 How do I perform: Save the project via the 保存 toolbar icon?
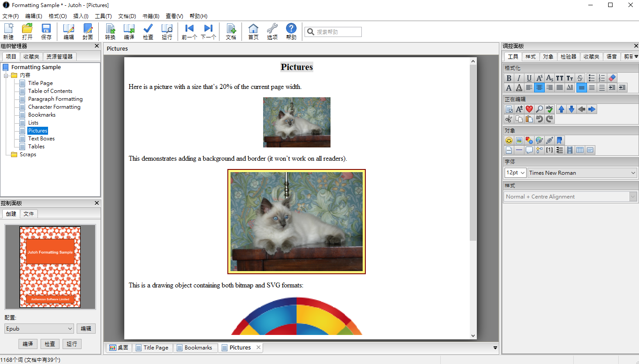pyautogui.click(x=46, y=32)
